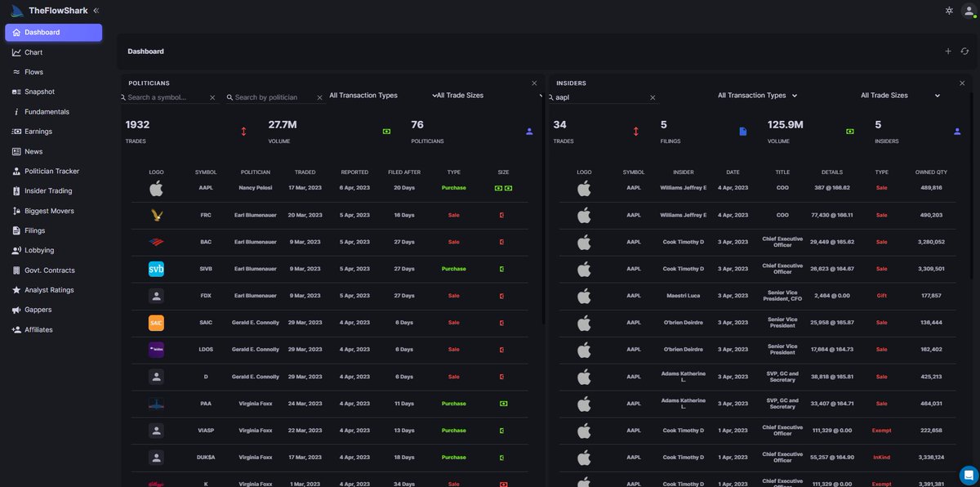
Task: Click politicians volume green cash icon
Action: pyautogui.click(x=386, y=131)
